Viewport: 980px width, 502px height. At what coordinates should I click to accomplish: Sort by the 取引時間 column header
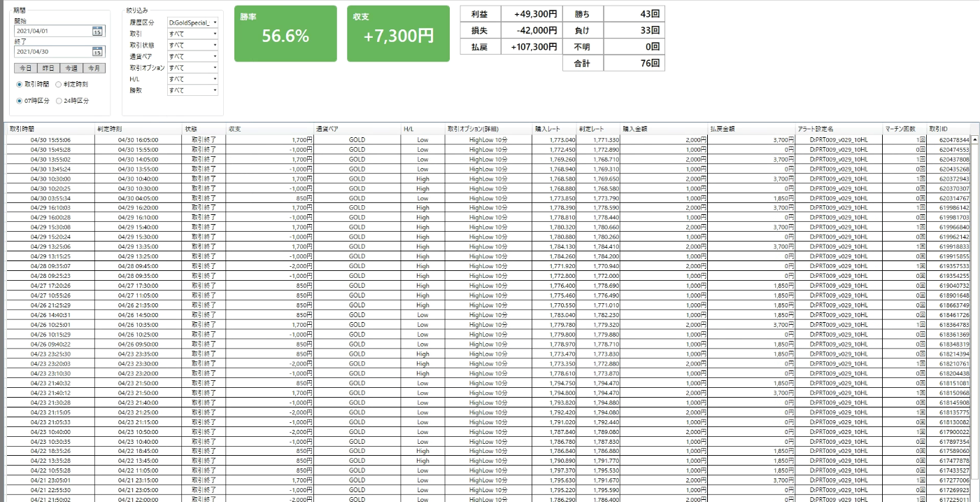pyautogui.click(x=50, y=129)
